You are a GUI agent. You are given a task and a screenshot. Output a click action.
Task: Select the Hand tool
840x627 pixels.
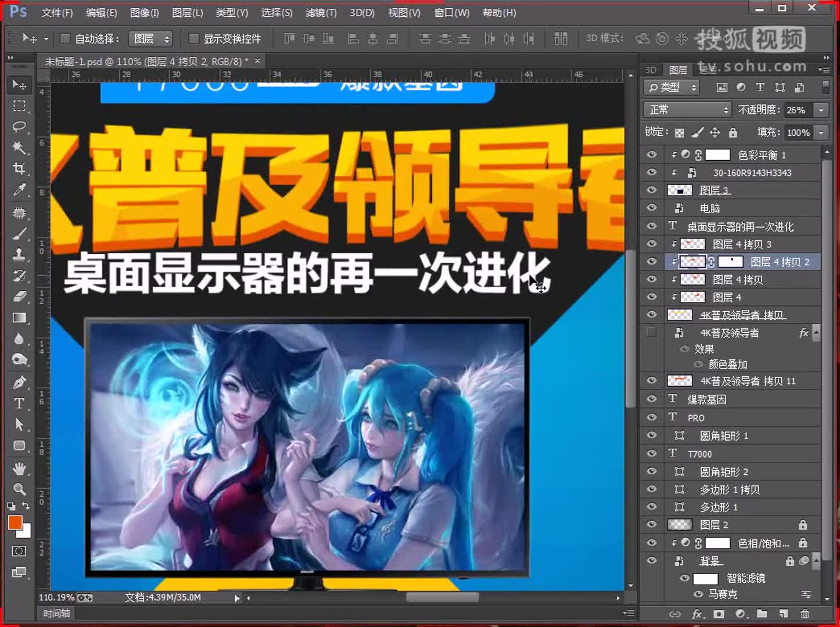[x=19, y=467]
